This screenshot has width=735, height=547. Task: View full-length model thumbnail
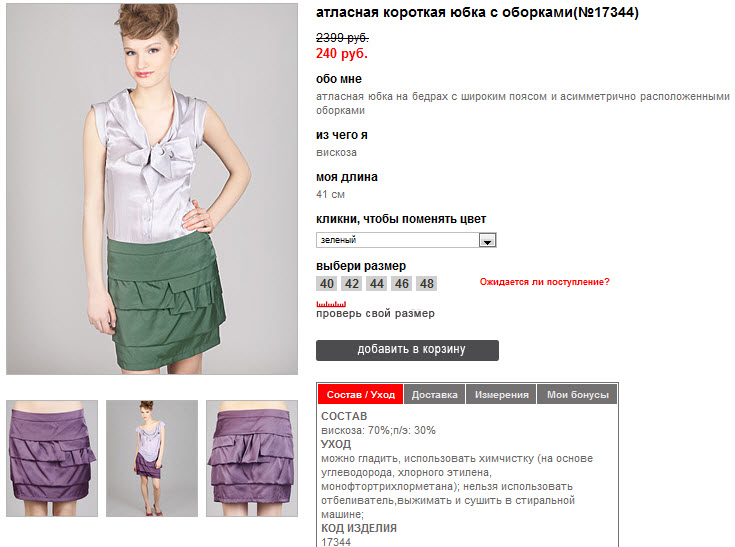coord(152,458)
